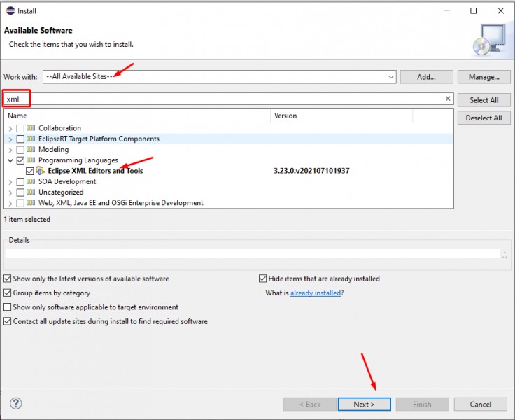
Task: Collapse the Programming Languages category
Action: click(10, 160)
